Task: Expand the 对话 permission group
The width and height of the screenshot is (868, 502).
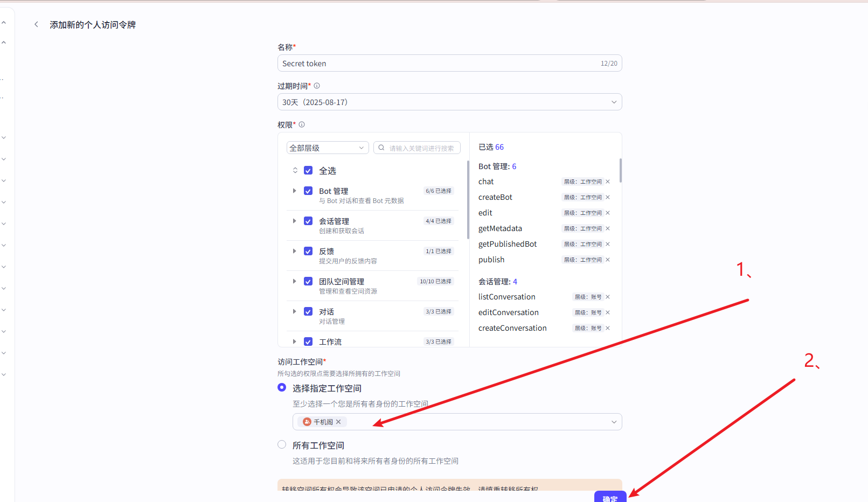Action: [x=294, y=311]
